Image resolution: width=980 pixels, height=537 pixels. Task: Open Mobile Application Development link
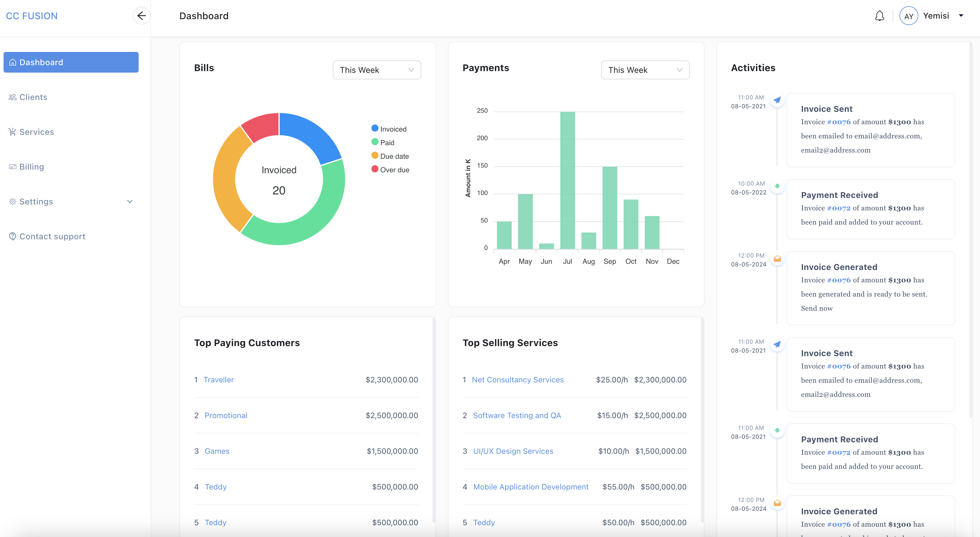[531, 487]
